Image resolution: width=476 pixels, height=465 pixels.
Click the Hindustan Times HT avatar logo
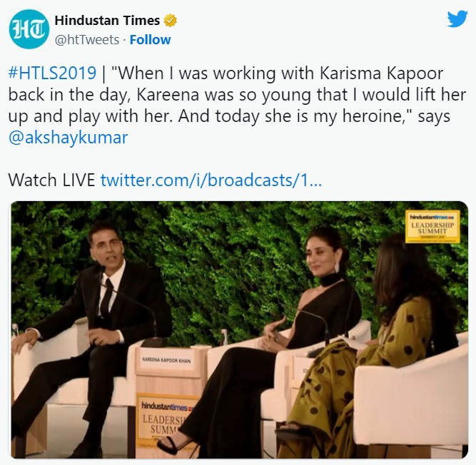[29, 29]
